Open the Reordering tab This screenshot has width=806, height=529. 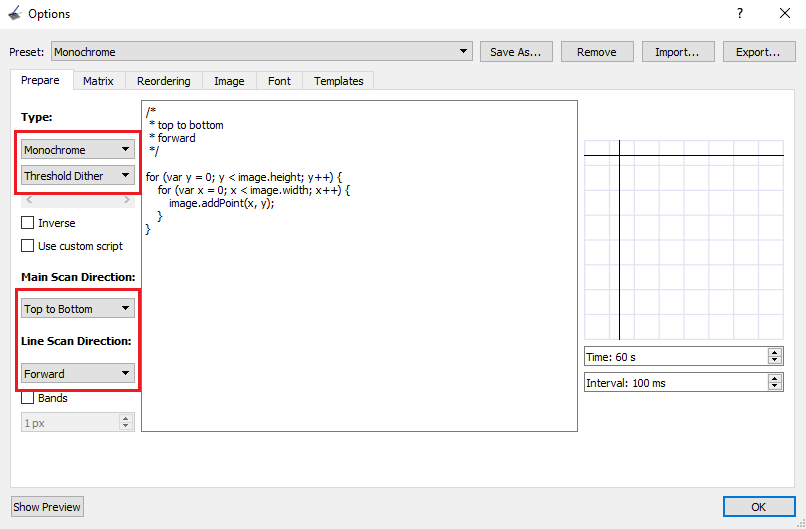163,81
